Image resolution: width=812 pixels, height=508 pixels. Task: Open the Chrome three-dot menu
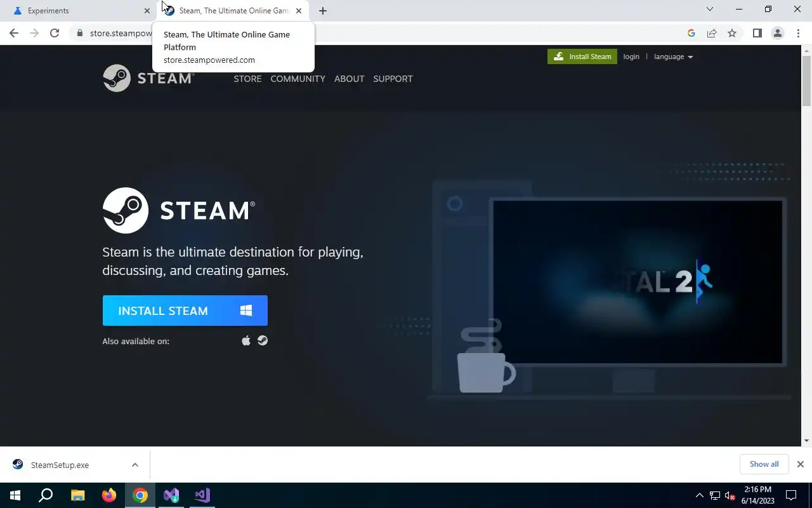[798, 33]
